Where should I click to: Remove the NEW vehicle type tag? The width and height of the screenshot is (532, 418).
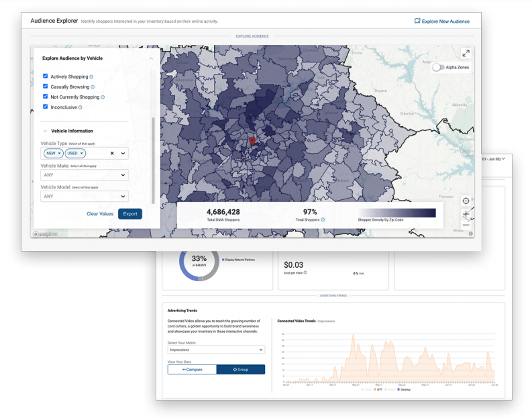(x=59, y=154)
